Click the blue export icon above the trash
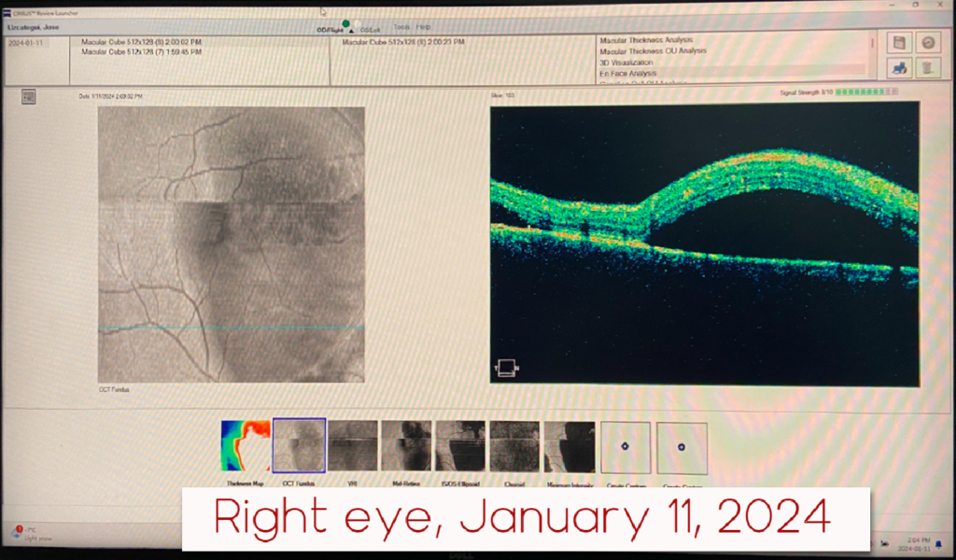This screenshot has height=560, width=956. [899, 68]
